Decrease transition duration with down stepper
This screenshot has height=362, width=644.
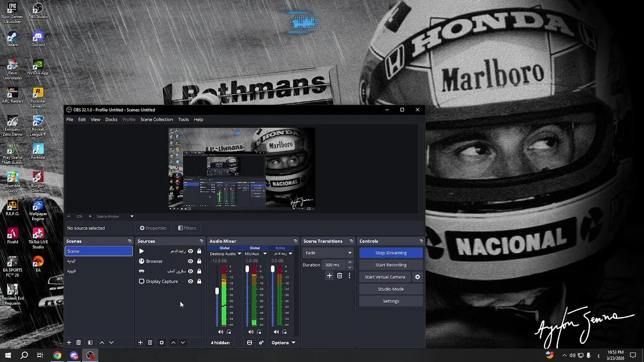click(x=350, y=267)
